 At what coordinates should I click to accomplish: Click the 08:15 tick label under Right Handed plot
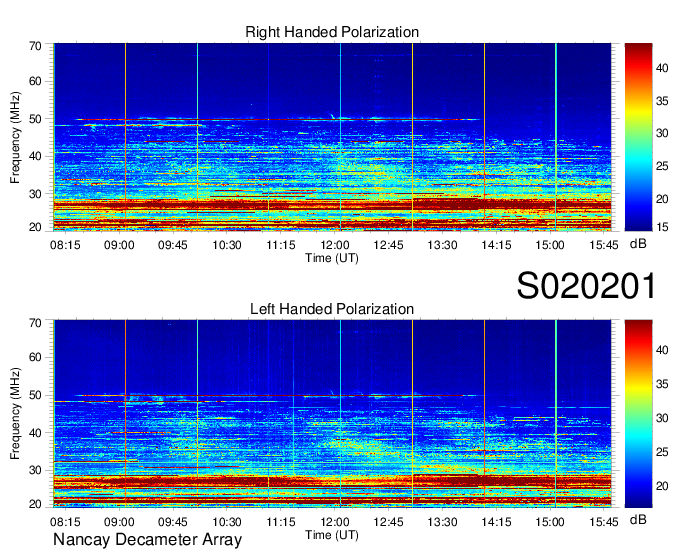pyautogui.click(x=65, y=245)
